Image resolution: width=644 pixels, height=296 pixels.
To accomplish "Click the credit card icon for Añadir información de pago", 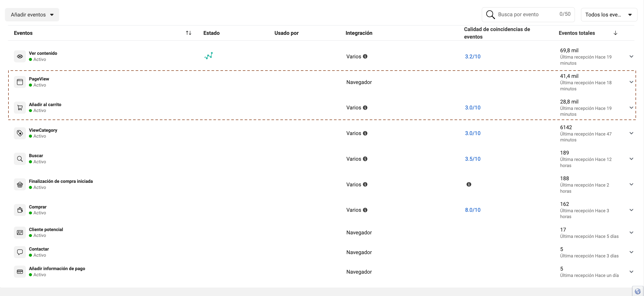I will coord(20,272).
